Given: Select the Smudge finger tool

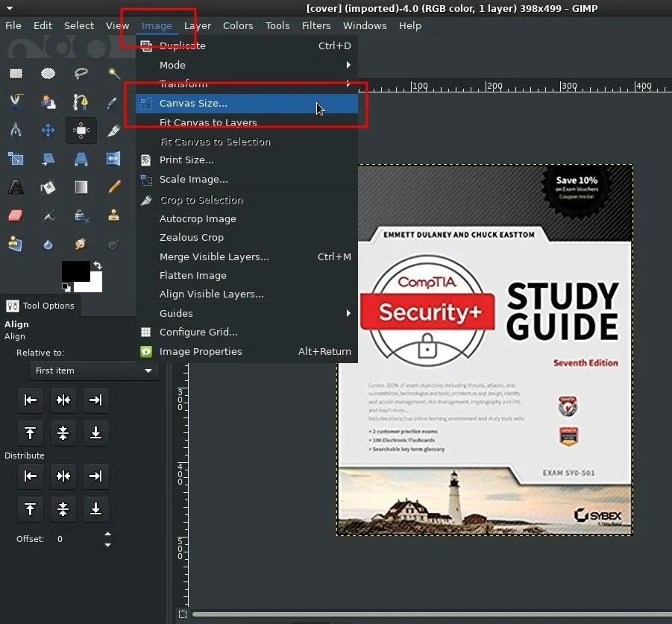Looking at the screenshot, I should coord(81,244).
